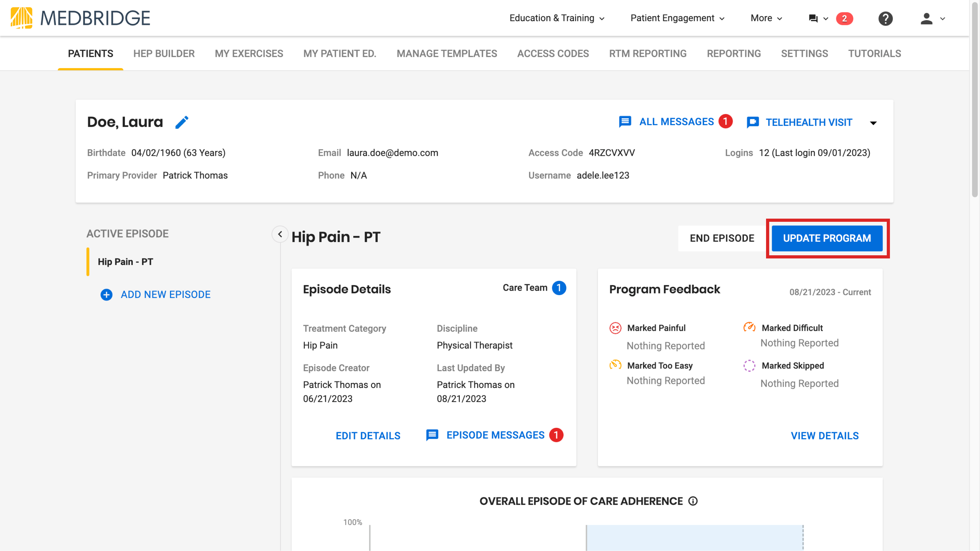The height and width of the screenshot is (551, 980).
Task: Click the pencil icon to edit Laura Doe
Action: point(182,122)
